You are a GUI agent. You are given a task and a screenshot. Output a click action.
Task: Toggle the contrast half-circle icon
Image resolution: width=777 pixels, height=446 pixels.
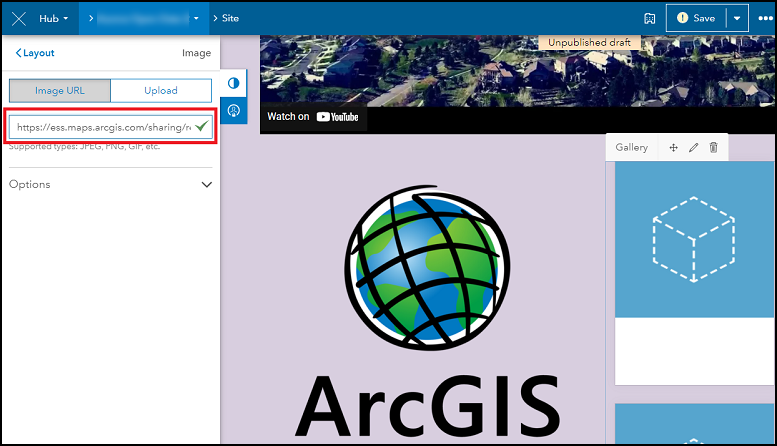[x=234, y=83]
